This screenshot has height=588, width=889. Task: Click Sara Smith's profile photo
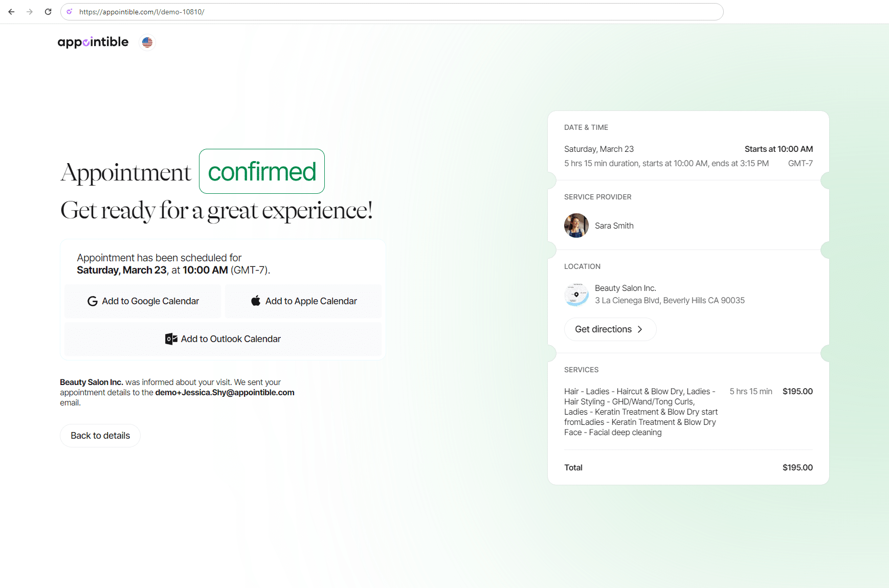(576, 225)
